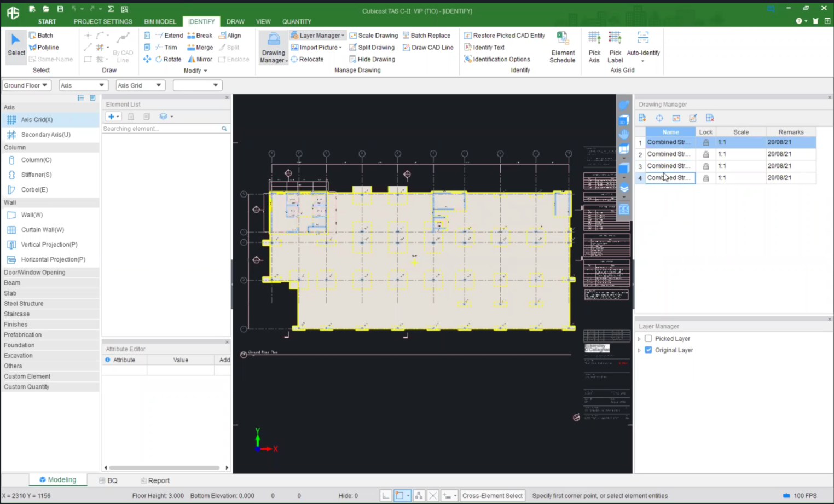Switch to the DRAW ribbon tab
Viewport: 834px width, 504px height.
coord(235,21)
